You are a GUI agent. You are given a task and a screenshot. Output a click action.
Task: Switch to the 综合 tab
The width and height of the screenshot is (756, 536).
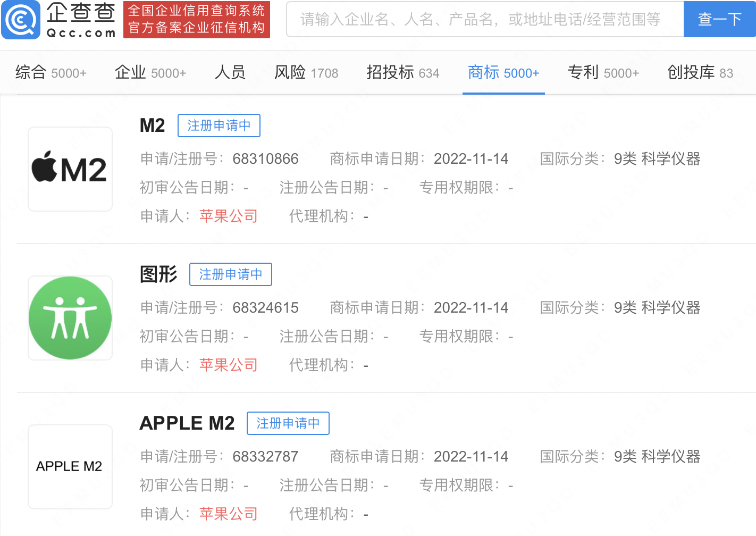pyautogui.click(x=51, y=72)
